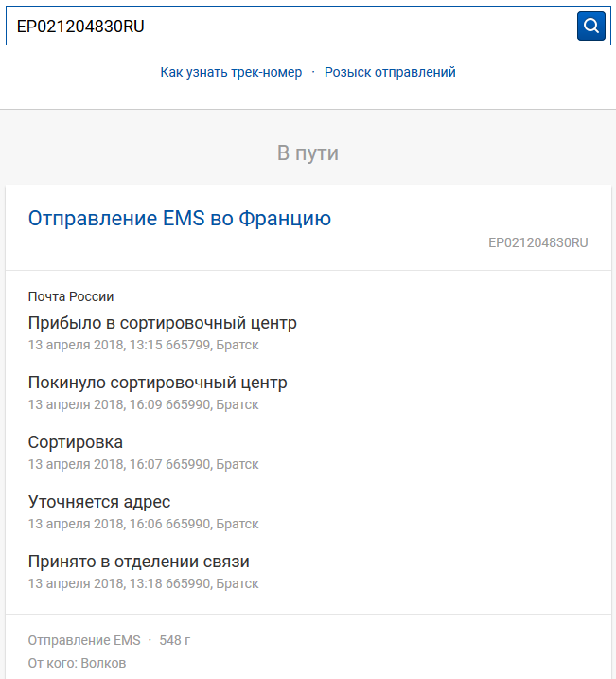Click the blue magnifier search button
616x679 pixels.
[x=590, y=26]
